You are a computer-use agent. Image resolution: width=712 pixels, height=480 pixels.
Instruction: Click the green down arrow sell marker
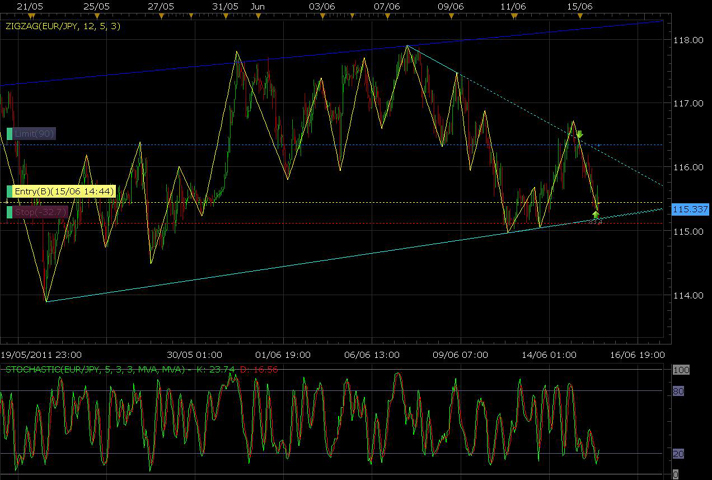pyautogui.click(x=579, y=134)
